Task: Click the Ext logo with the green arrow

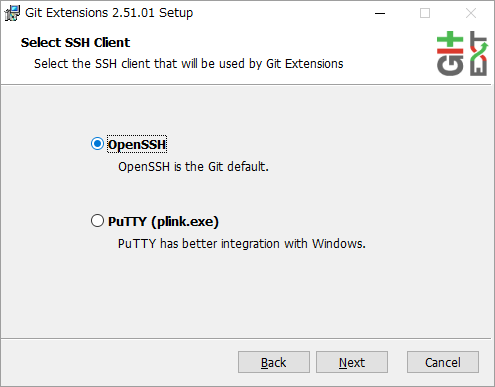Action: point(479,53)
